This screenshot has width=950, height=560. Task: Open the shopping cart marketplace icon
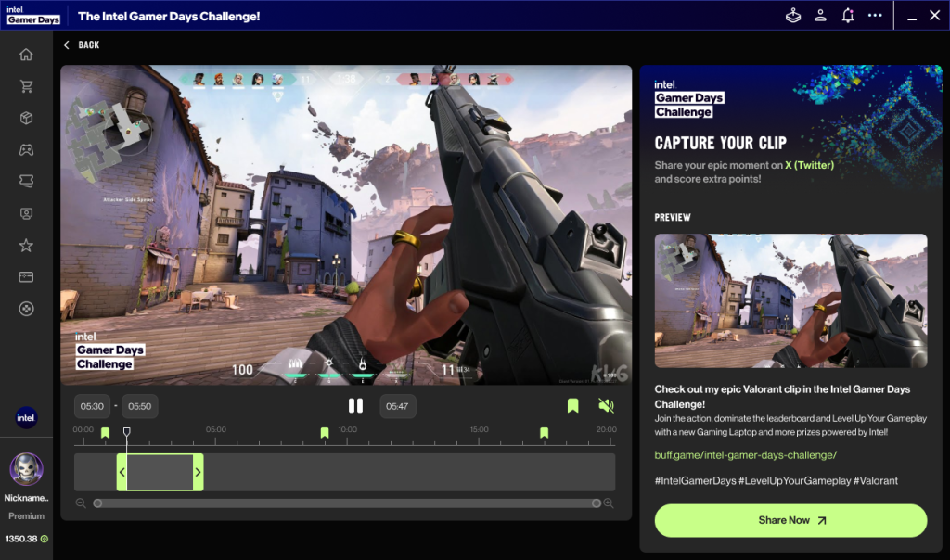coord(26,86)
